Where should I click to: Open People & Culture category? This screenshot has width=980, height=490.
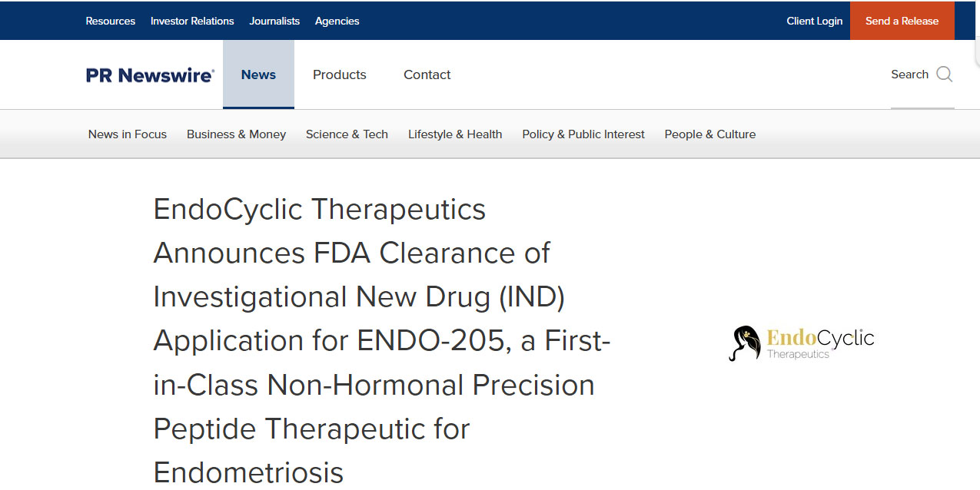tap(709, 134)
